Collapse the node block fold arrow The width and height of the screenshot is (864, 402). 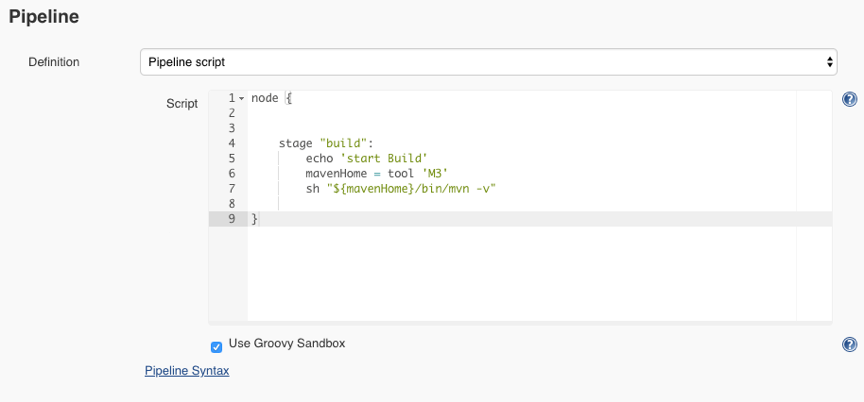click(x=241, y=98)
